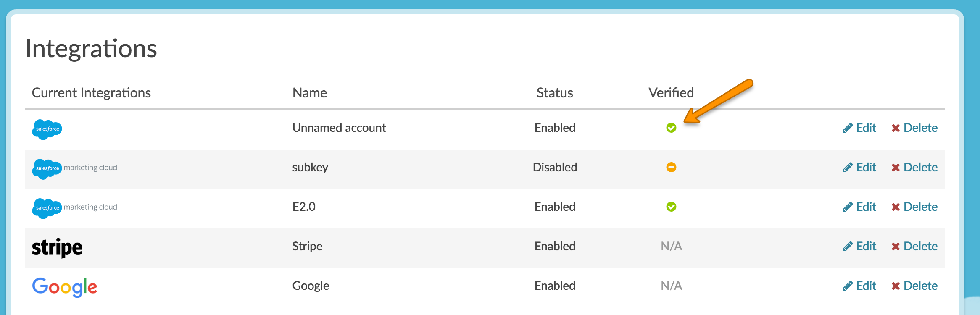980x315 pixels.
Task: Delete the subkey integration
Action: pos(914,167)
